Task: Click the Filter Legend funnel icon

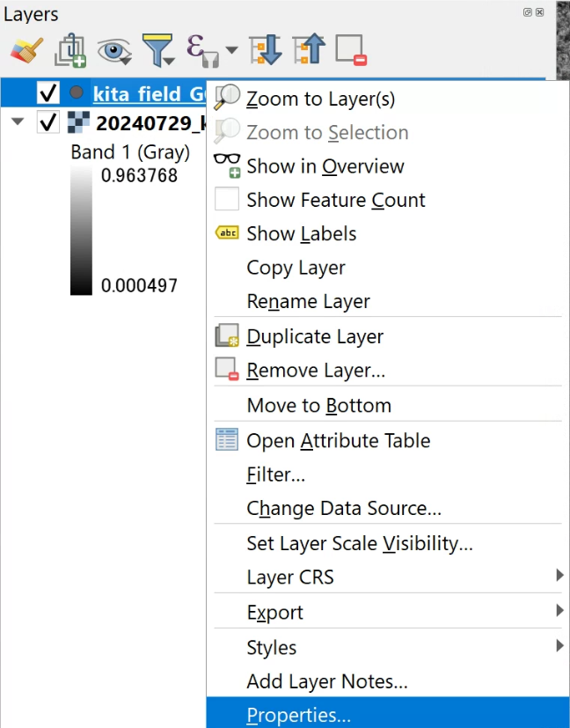Action: 158,49
